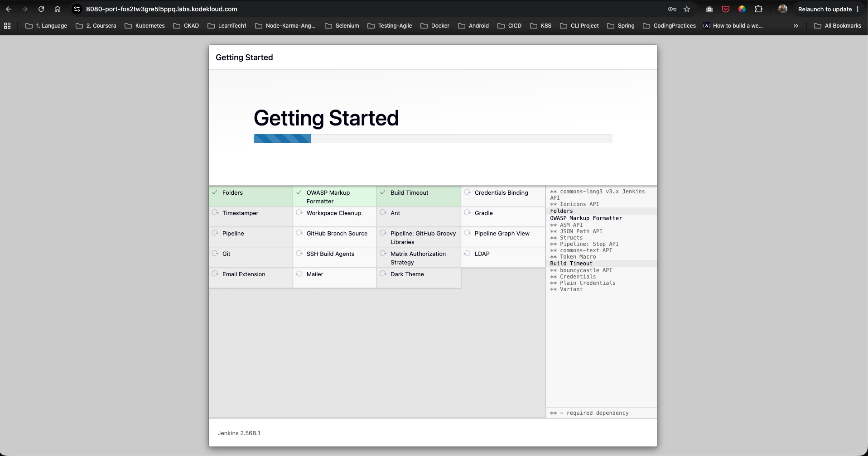Viewport: 868px width, 456px height.
Task: Open the Extensions puzzle icon
Action: (x=758, y=9)
